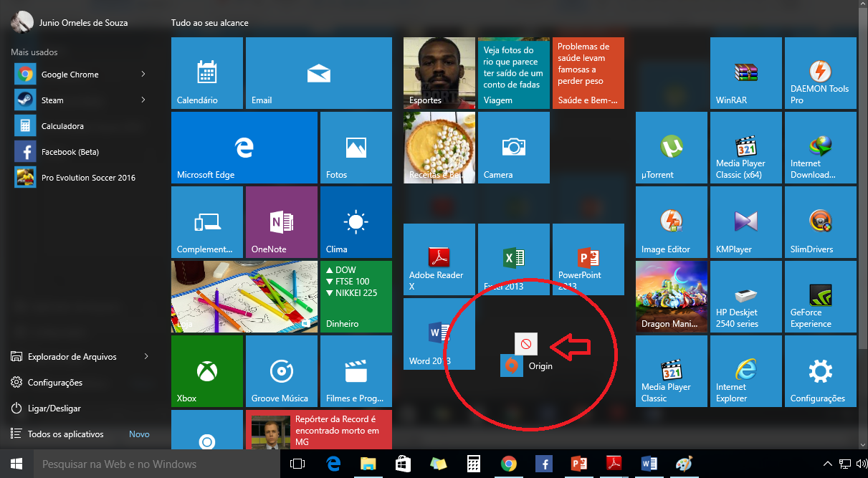This screenshot has height=478, width=868.
Task: Open Google Chrome from the taskbar
Action: 508,464
